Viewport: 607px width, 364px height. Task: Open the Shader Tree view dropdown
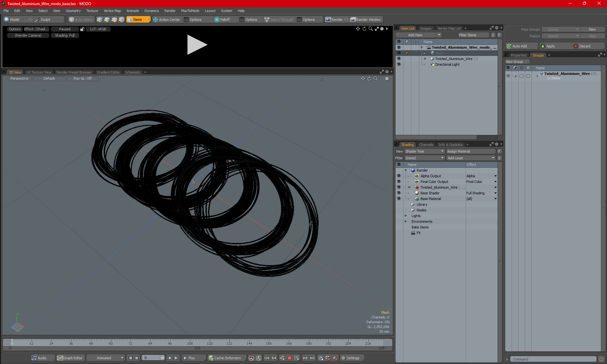(425, 151)
